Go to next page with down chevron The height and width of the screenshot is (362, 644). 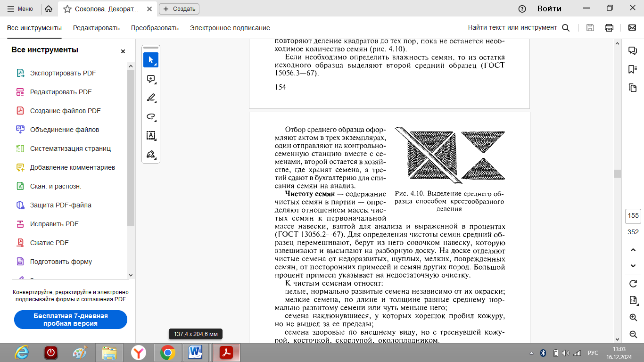633,266
